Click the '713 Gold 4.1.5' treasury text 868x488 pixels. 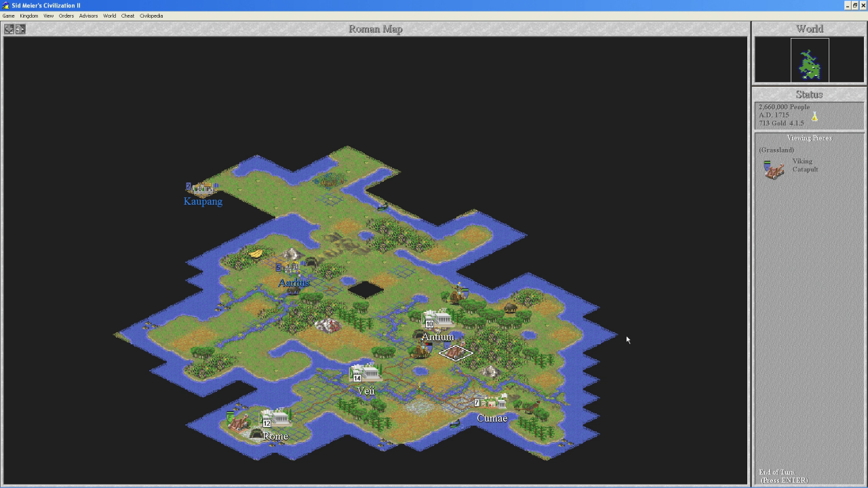[781, 123]
